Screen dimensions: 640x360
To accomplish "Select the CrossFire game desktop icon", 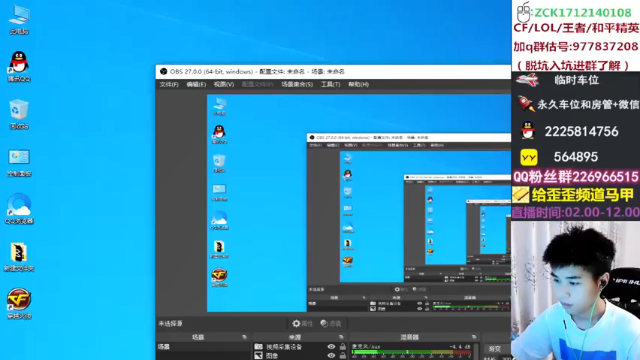I will [x=19, y=303].
